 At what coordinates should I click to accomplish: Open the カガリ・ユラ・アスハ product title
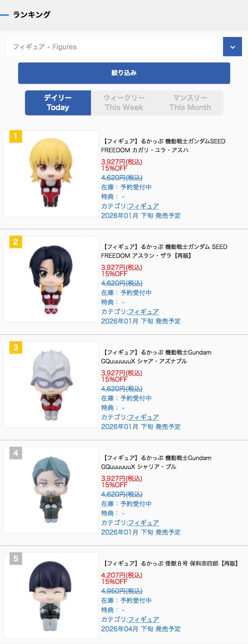pyautogui.click(x=164, y=146)
